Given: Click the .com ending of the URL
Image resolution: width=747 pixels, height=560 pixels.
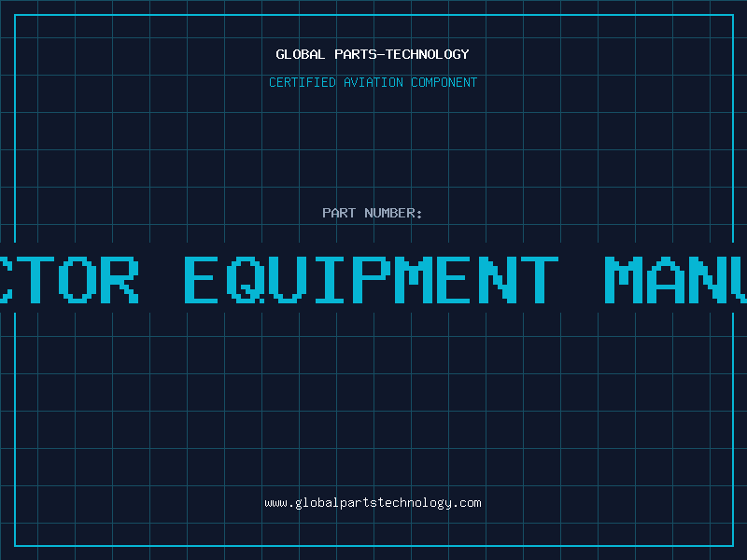Looking at the screenshot, I should click(x=466, y=503).
